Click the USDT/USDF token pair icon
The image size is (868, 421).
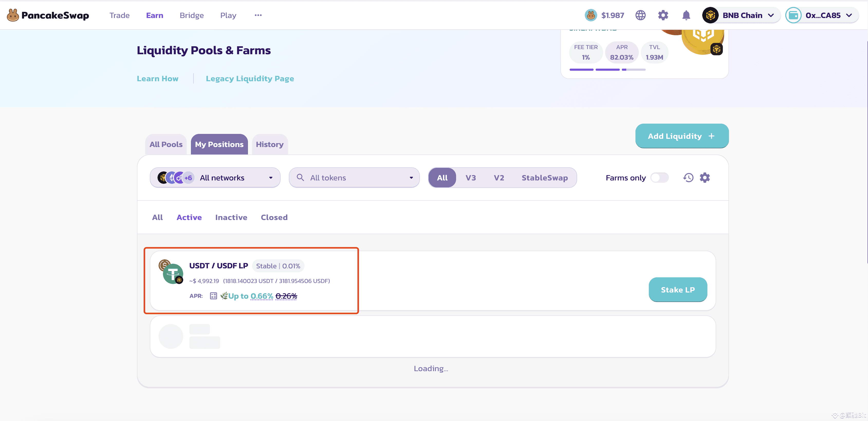pyautogui.click(x=171, y=272)
